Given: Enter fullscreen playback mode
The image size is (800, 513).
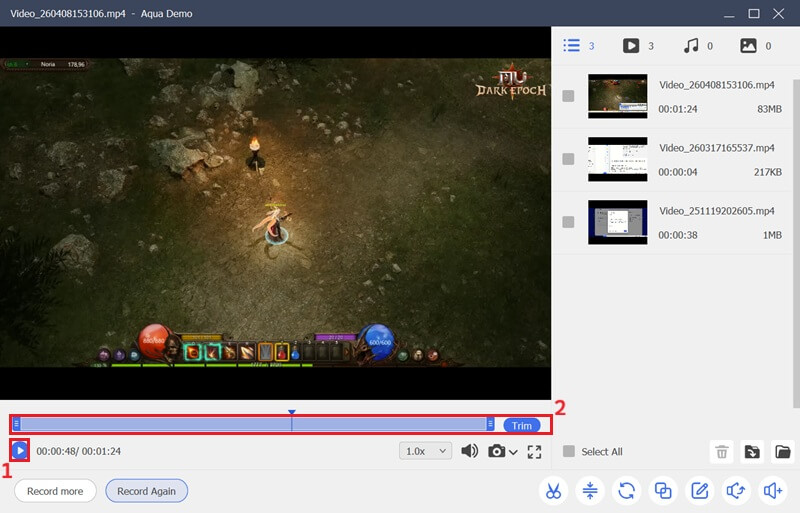Looking at the screenshot, I should 534,452.
